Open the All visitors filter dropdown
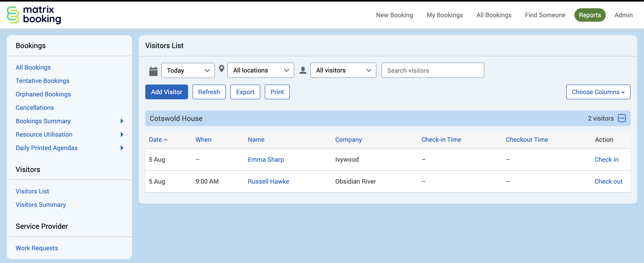Viewport: 644px width, 263px height. 343,70
